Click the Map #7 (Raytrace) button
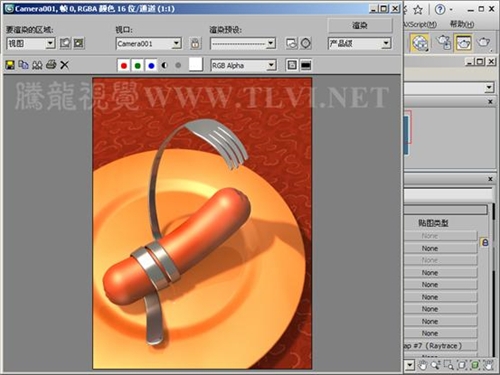The image size is (500, 375). (x=441, y=346)
